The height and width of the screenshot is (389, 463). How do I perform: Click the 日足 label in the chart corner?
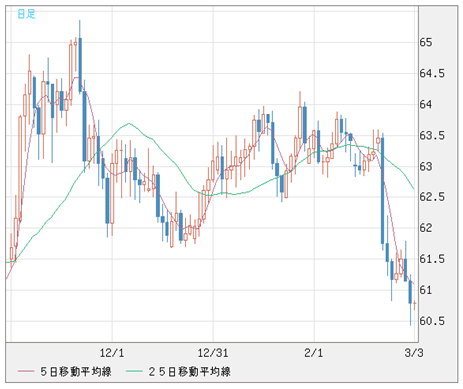(x=26, y=14)
